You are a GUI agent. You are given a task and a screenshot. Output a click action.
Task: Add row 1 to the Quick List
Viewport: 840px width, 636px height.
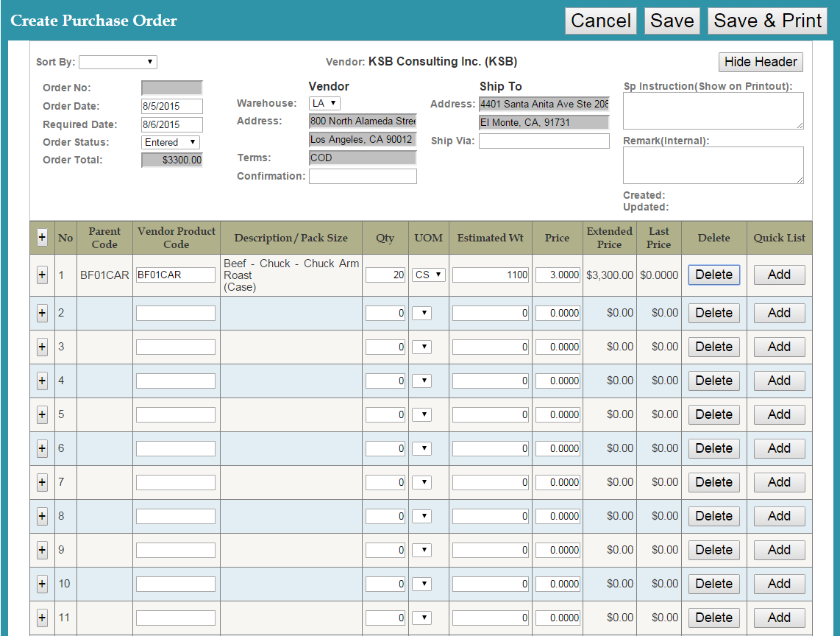click(779, 275)
